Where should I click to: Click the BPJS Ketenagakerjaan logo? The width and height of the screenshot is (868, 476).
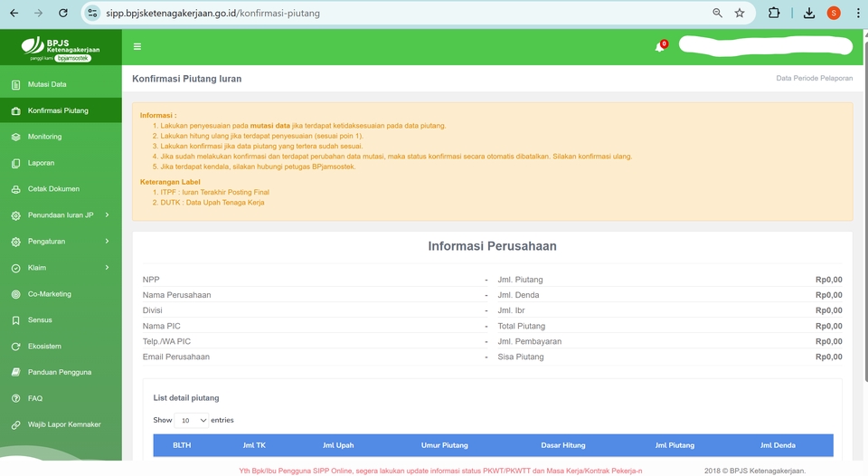click(61, 49)
